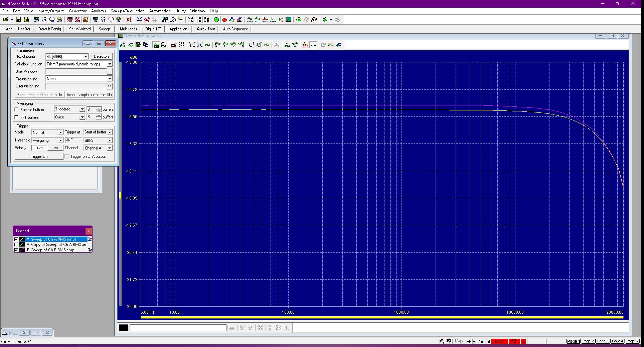Image resolution: width=644 pixels, height=347 pixels.
Task: Click the red X crossed-out icon in main toolbar
Action: click(129, 20)
